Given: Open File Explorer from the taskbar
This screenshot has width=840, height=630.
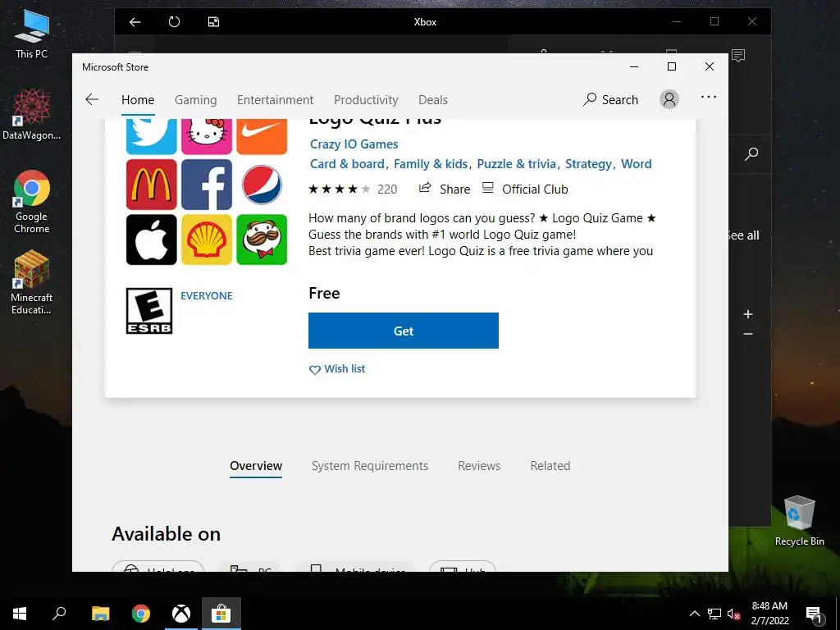Looking at the screenshot, I should (x=101, y=614).
